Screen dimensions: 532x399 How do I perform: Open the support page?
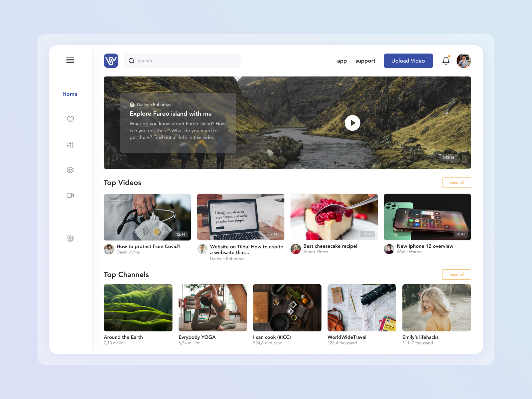365,61
